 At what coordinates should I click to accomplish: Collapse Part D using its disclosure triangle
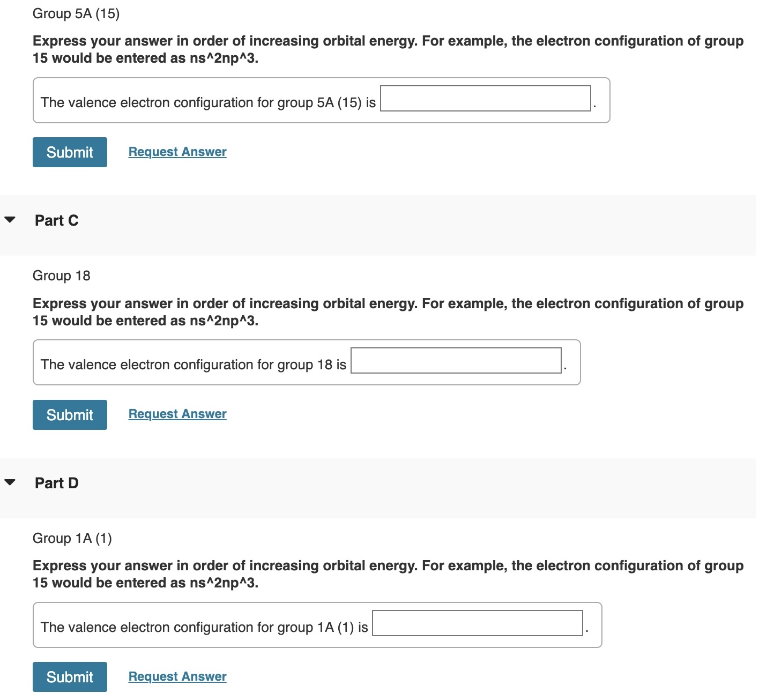pos(11,481)
